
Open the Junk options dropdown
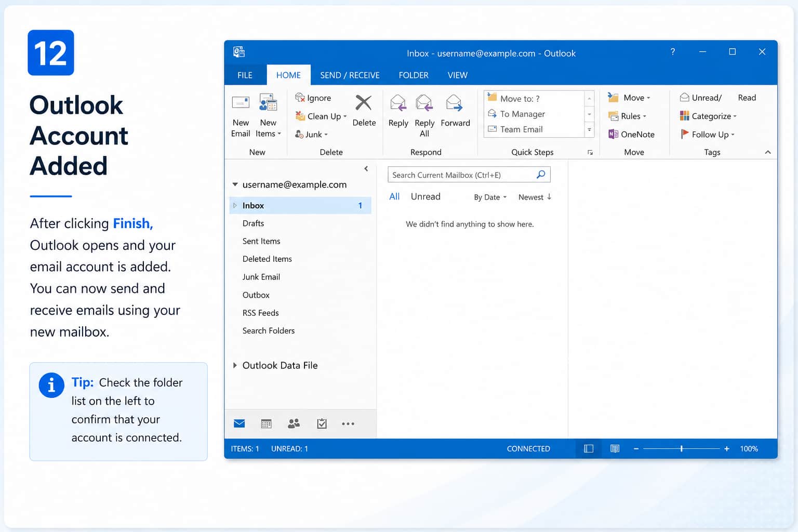[x=311, y=134]
